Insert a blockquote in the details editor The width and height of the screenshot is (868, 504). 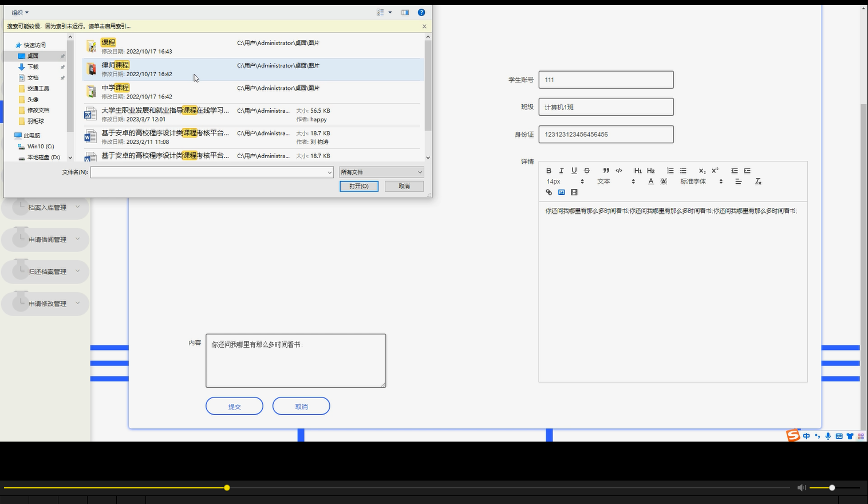point(606,170)
